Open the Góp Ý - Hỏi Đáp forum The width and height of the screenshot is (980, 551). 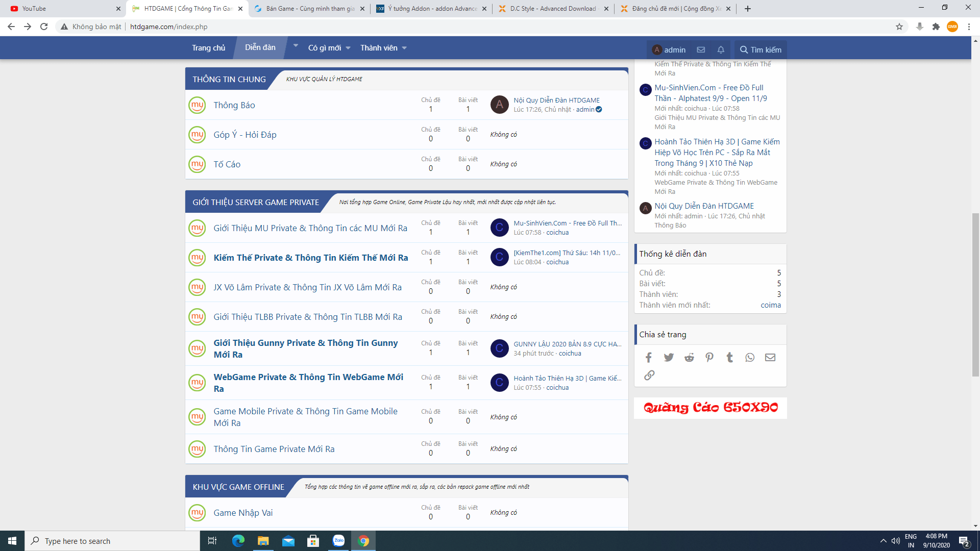click(245, 135)
